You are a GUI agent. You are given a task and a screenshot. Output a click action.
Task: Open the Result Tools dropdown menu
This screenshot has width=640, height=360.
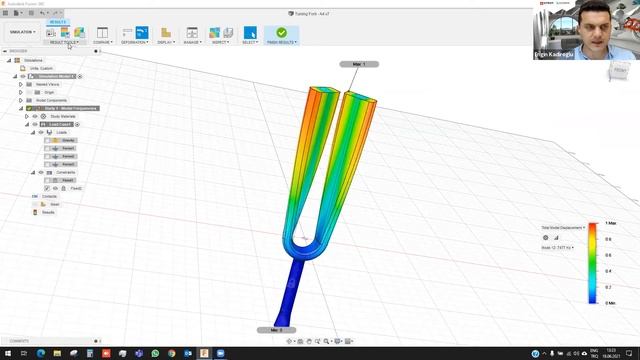(x=64, y=42)
